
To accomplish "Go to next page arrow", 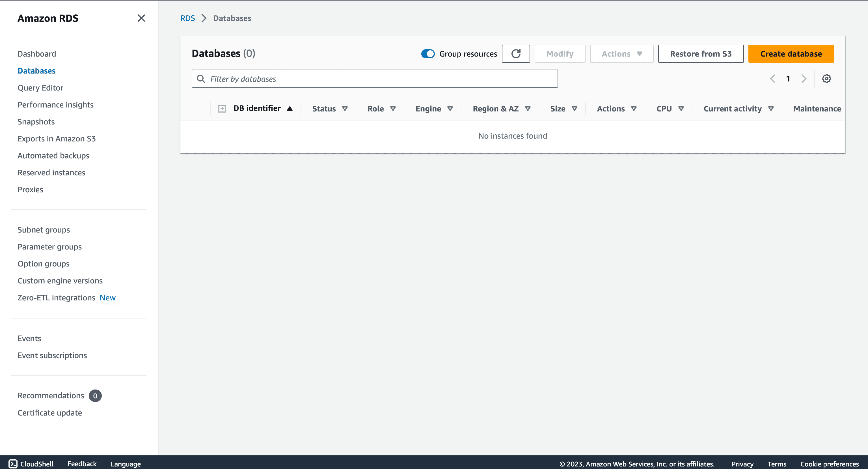I will [x=804, y=79].
